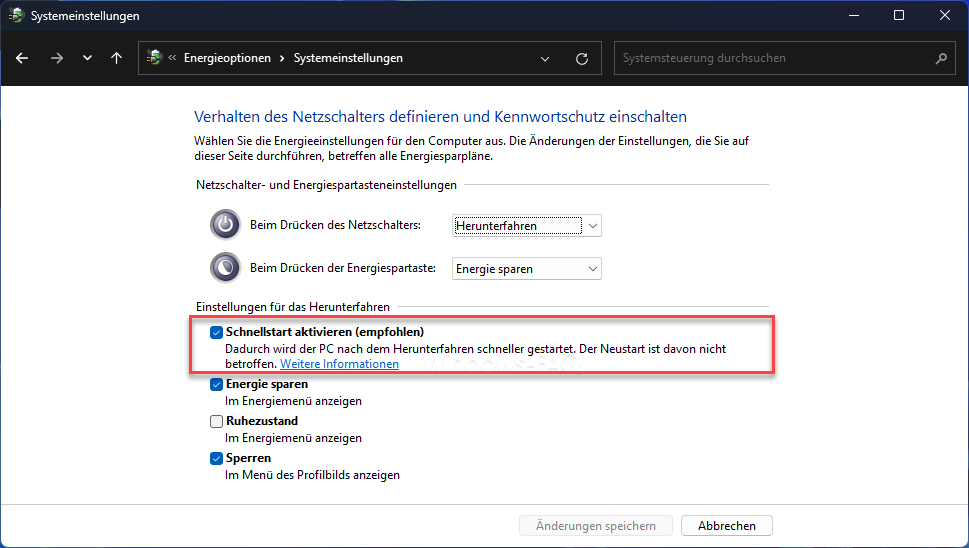The image size is (969, 548).
Task: Click the magnifier search icon
Action: 941,58
